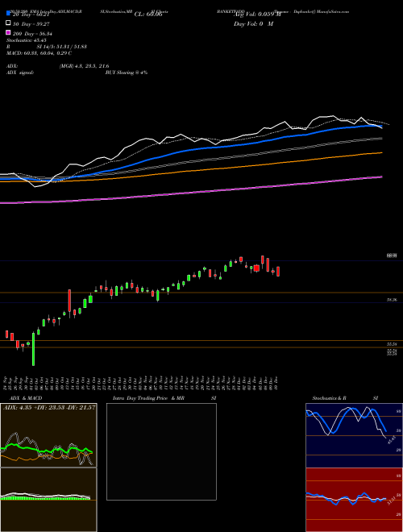Image resolution: width=403 pixels, height=532 pixels.
Task: Click the 'Avg Vol: 0.059 M' text
Action: pos(257,15)
